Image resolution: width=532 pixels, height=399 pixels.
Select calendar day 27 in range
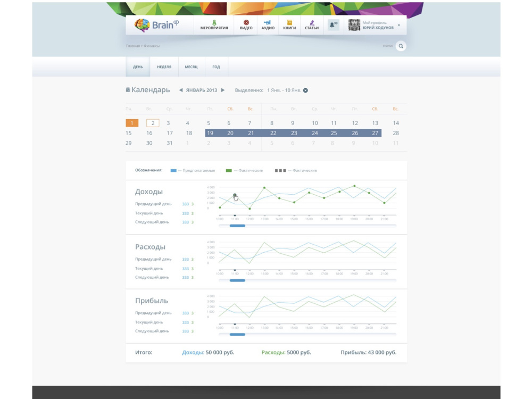click(375, 133)
